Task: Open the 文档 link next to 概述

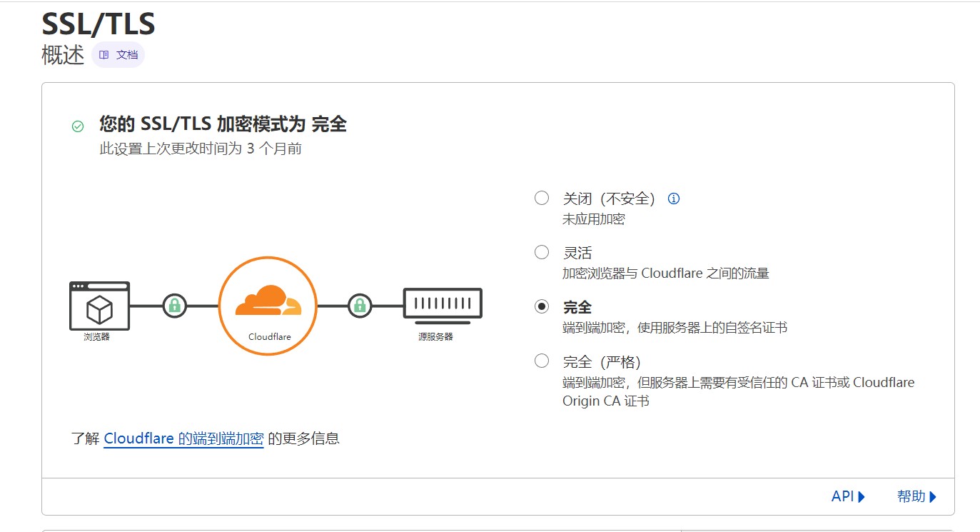Action: pos(118,54)
